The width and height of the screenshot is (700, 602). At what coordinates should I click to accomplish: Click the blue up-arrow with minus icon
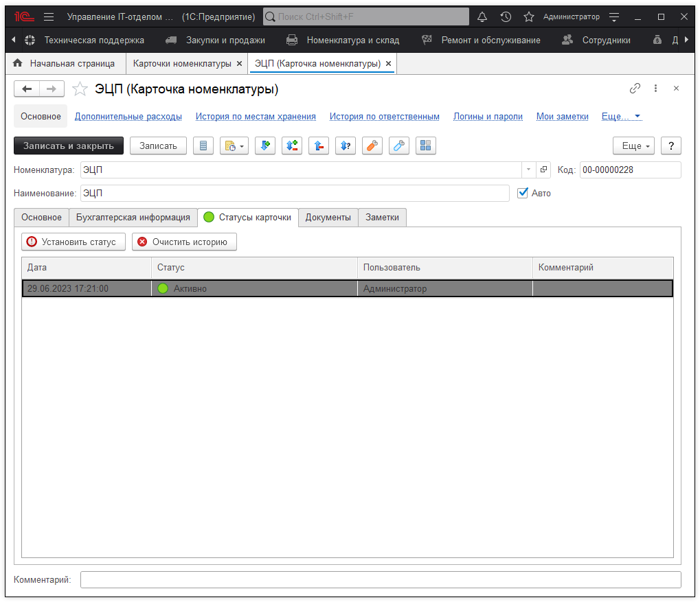318,146
